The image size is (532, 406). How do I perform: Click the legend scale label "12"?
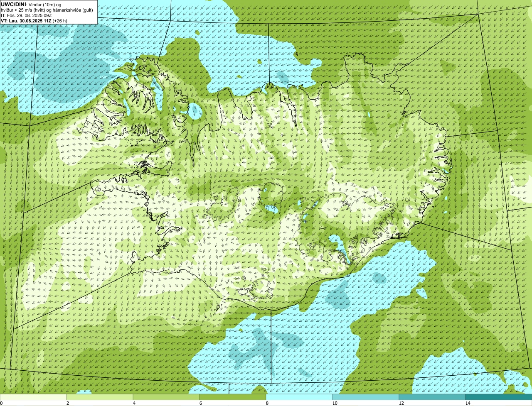click(401, 403)
